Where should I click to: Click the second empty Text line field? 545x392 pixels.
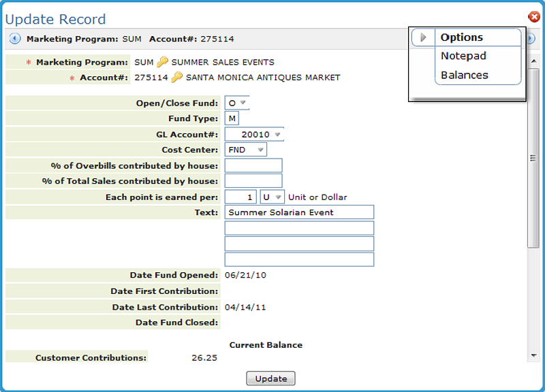pyautogui.click(x=299, y=244)
